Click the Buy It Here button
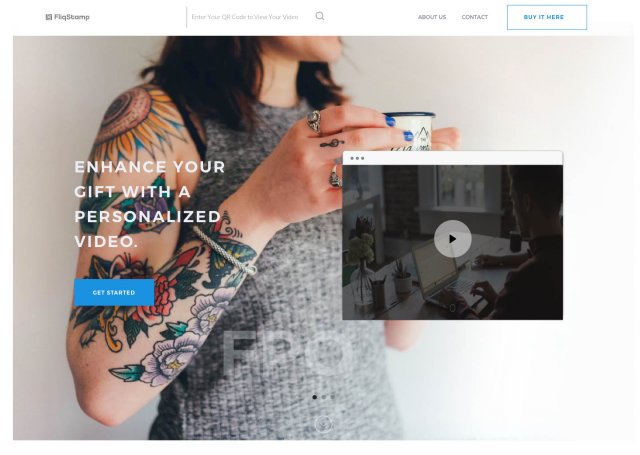Viewport: 640px width, 455px height. (x=547, y=17)
